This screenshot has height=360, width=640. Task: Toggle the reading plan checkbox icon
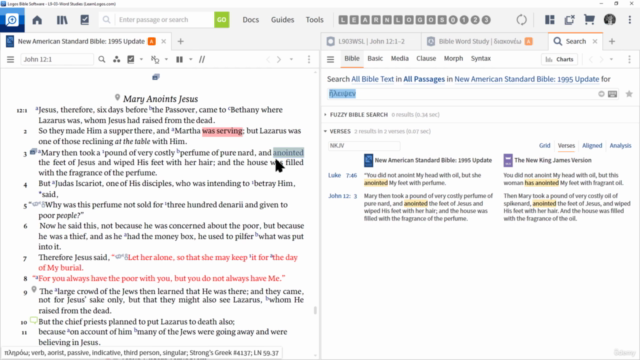click(131, 60)
